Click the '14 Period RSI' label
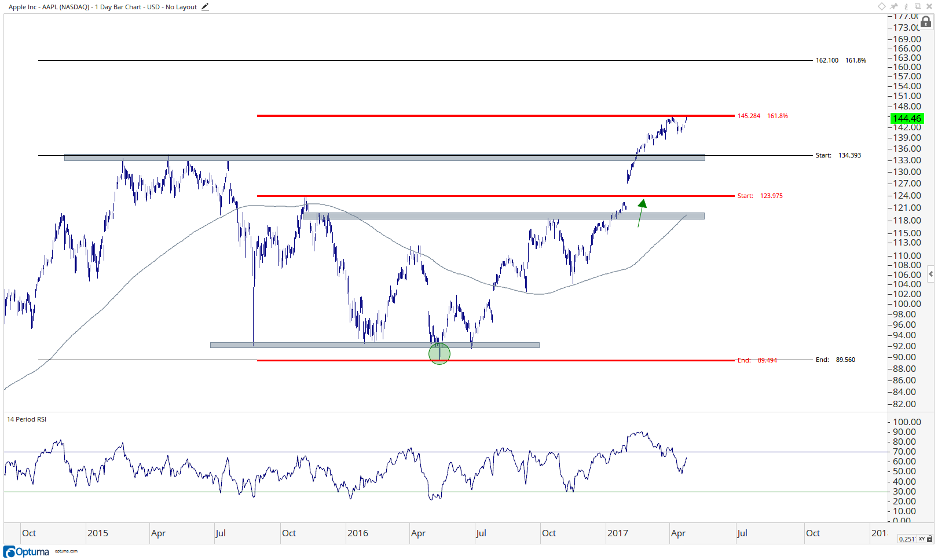The height and width of the screenshot is (560, 938). (x=27, y=419)
